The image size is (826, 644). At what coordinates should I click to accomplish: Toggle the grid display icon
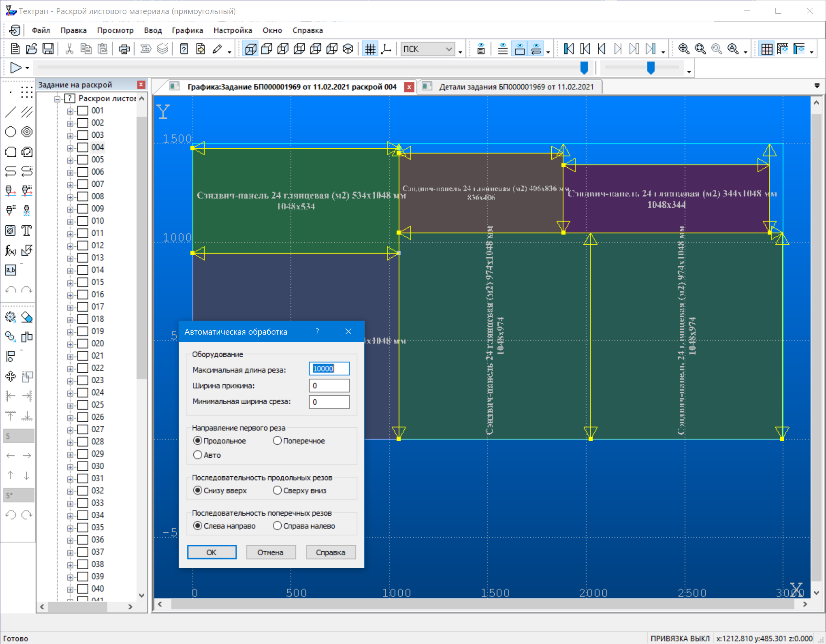[370, 49]
